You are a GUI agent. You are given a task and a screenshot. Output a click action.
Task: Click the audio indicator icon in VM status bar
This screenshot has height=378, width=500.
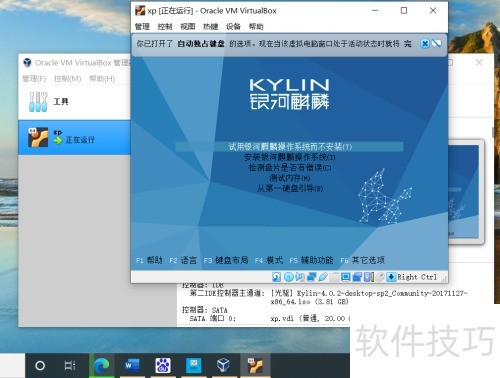coord(300,277)
